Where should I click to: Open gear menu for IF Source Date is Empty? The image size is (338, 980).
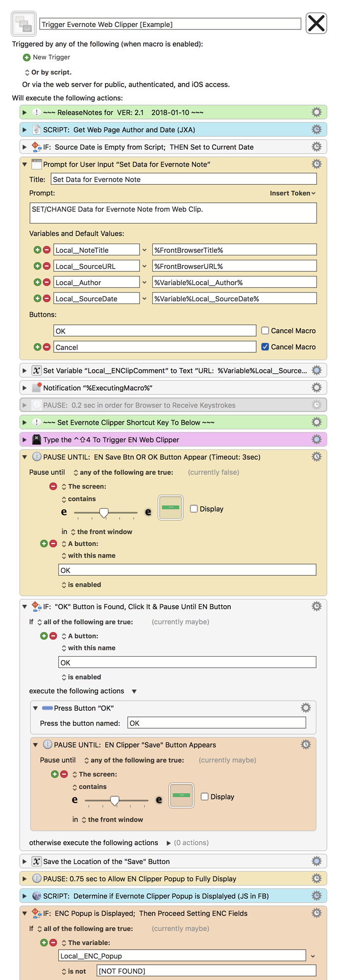(316, 147)
